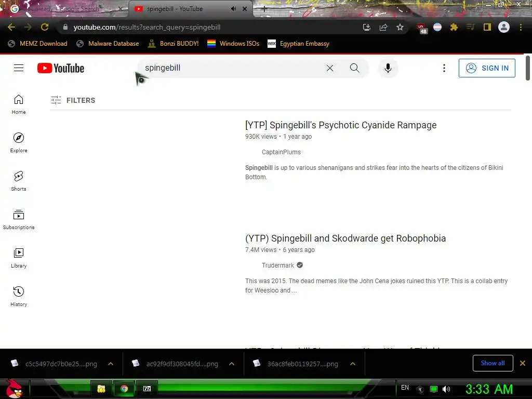
Task: Open Egyptian Embassy bookmark
Action: click(299, 44)
